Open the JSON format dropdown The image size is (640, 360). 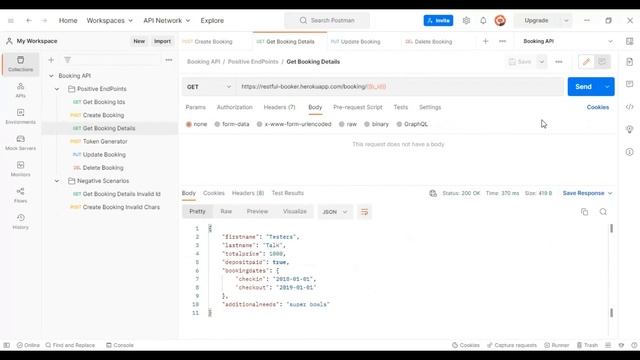pos(335,212)
